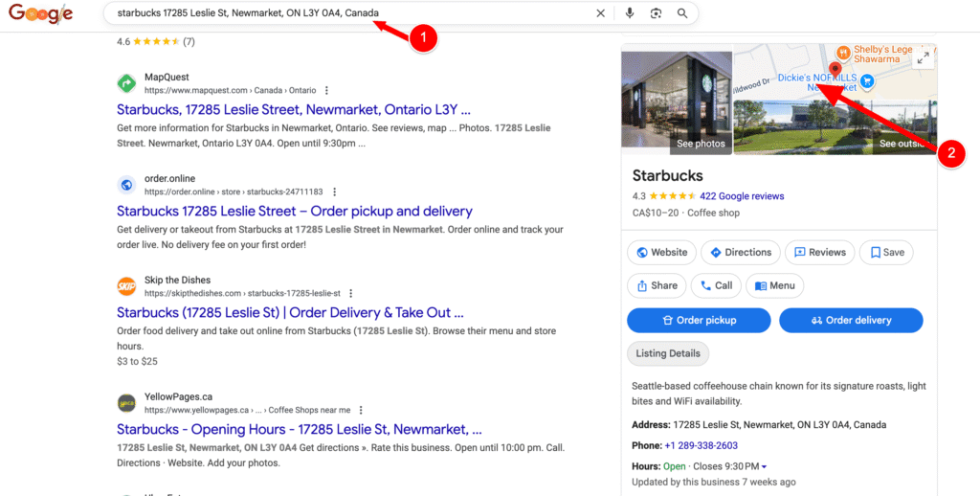Screen dimensions: 980x496
Task: Click the address 17285 Leslie St text
Action: pyautogui.click(x=779, y=425)
